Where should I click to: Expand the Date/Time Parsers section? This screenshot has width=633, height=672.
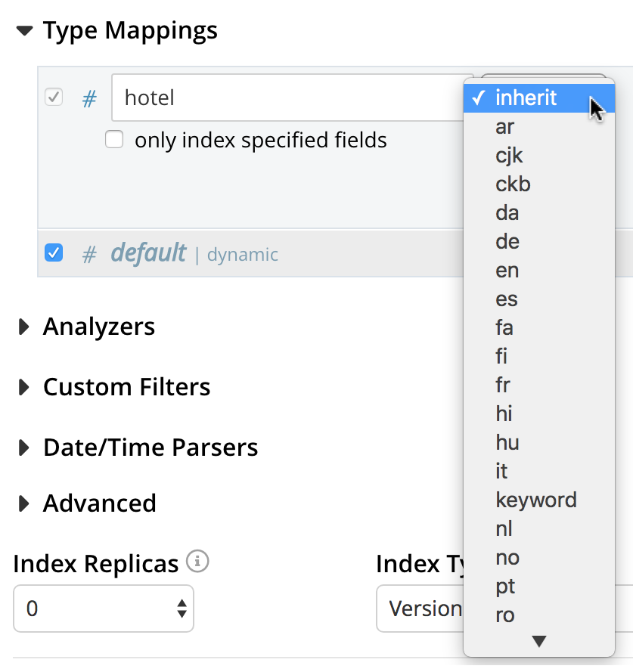pyautogui.click(x=25, y=447)
